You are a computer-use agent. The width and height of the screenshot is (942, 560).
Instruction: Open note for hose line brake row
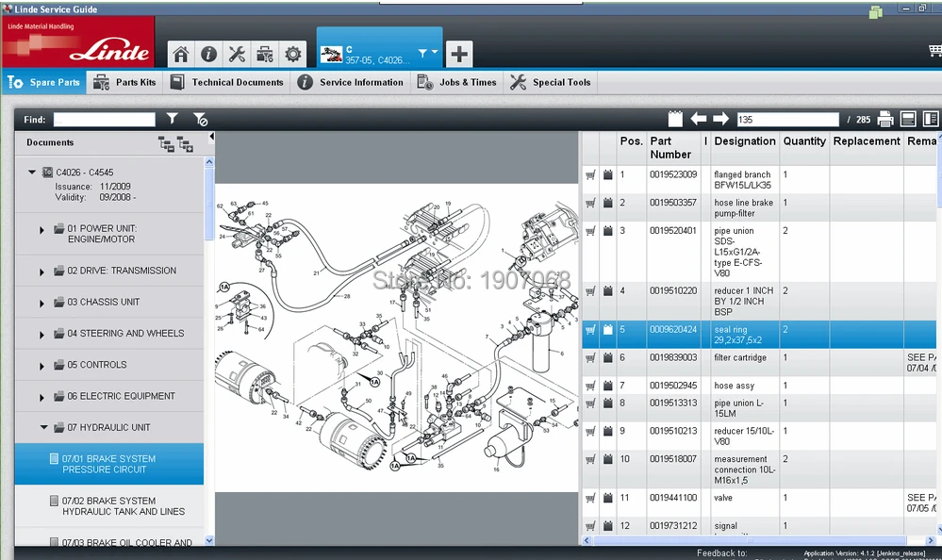(608, 203)
